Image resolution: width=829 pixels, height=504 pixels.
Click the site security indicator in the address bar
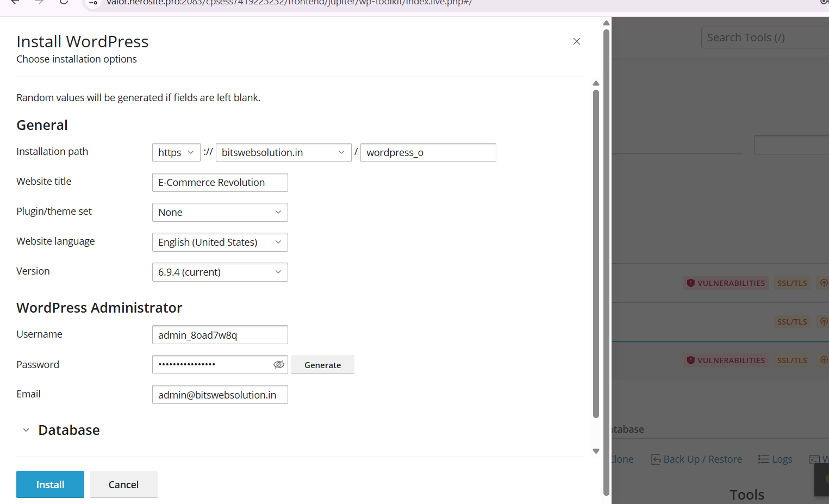91,3
